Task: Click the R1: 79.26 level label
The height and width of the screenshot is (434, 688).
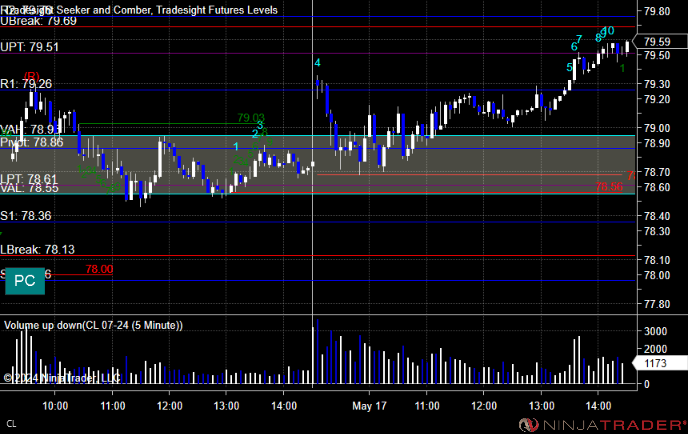Action: point(26,83)
